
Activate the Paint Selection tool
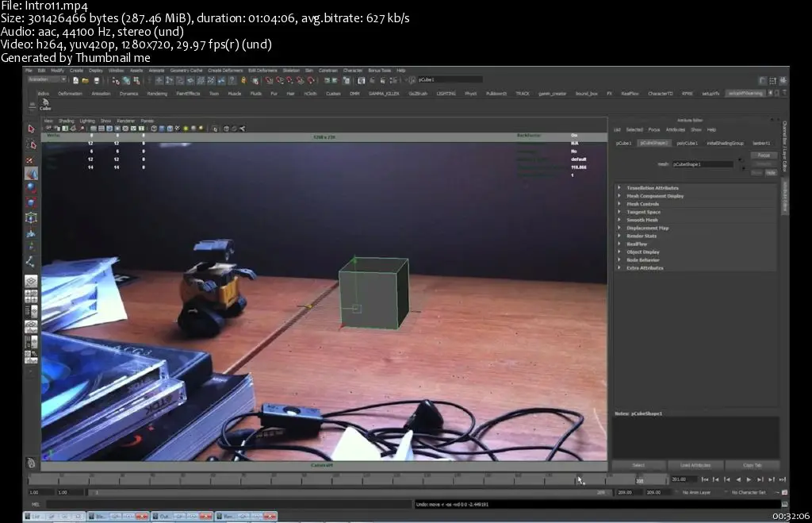point(31,160)
